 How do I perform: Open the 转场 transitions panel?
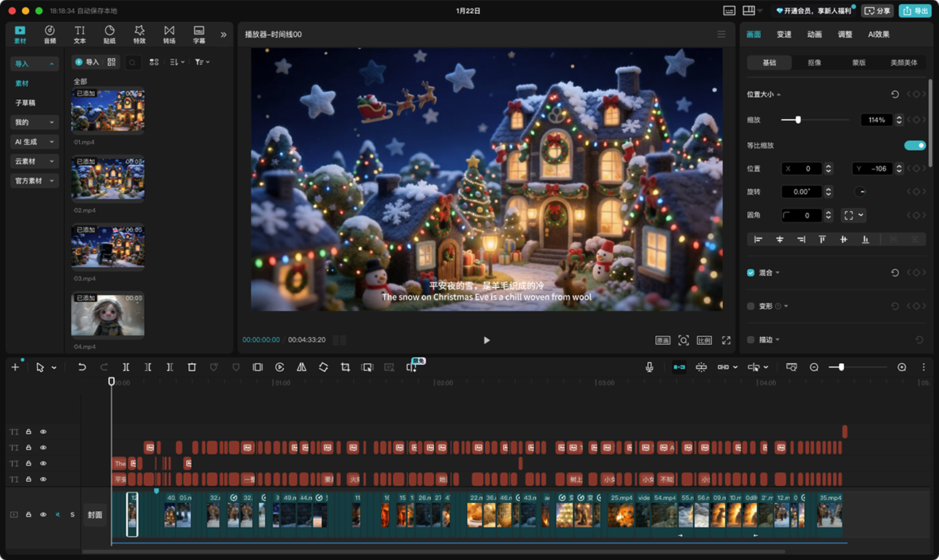pyautogui.click(x=169, y=34)
